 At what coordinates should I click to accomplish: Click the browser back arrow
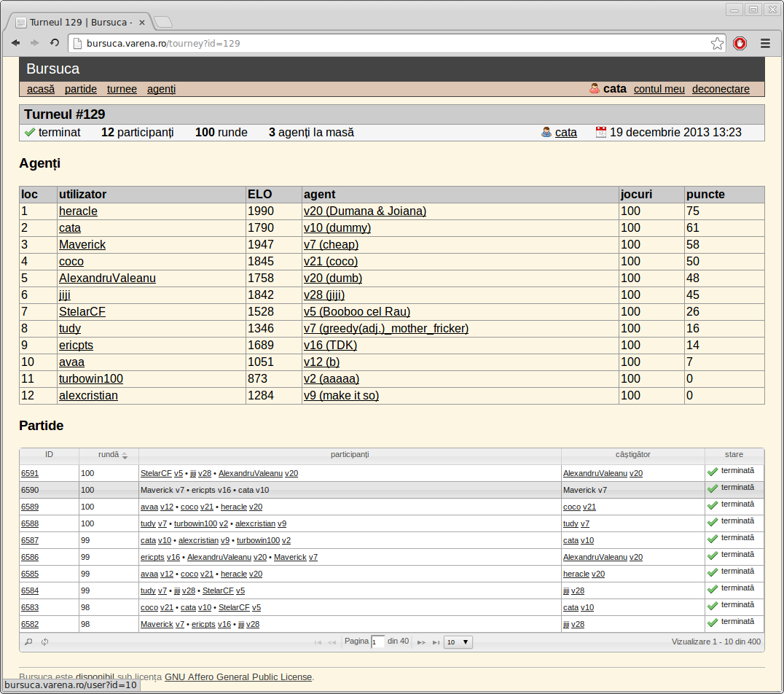pyautogui.click(x=15, y=43)
